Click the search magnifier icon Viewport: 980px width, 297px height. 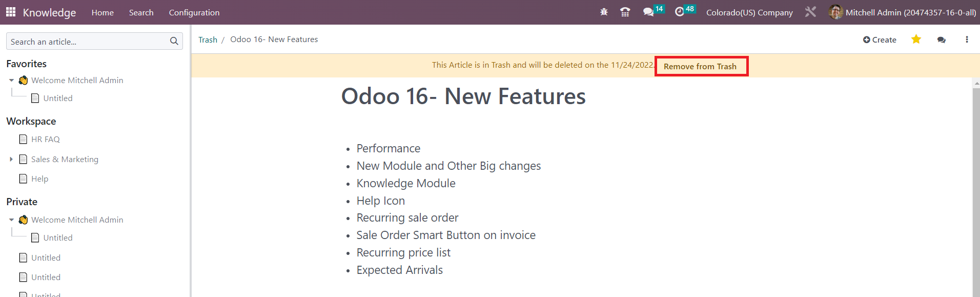(x=174, y=41)
